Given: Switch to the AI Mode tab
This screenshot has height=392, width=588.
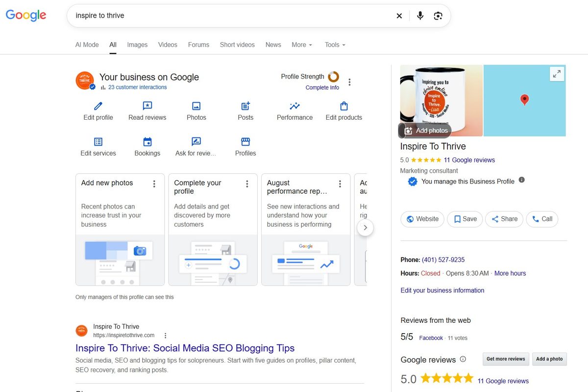Looking at the screenshot, I should pos(87,45).
